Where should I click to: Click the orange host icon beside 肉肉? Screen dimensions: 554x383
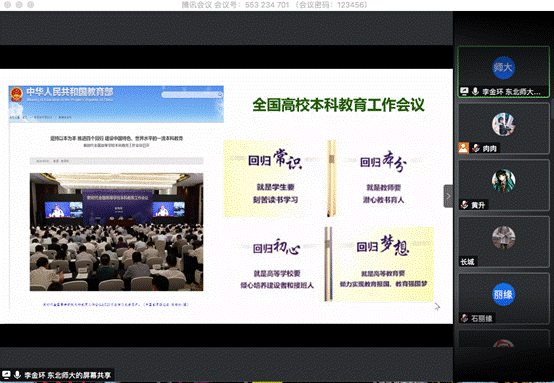point(464,148)
